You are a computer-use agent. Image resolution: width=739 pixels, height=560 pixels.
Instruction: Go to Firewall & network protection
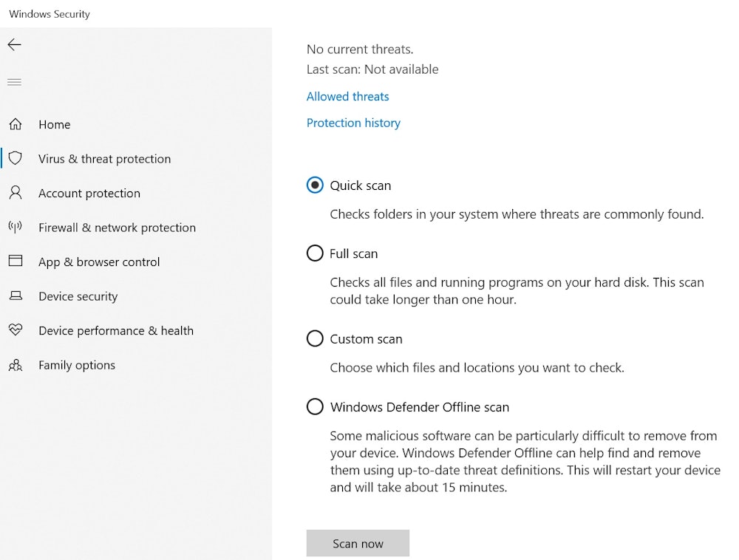pyautogui.click(x=117, y=228)
